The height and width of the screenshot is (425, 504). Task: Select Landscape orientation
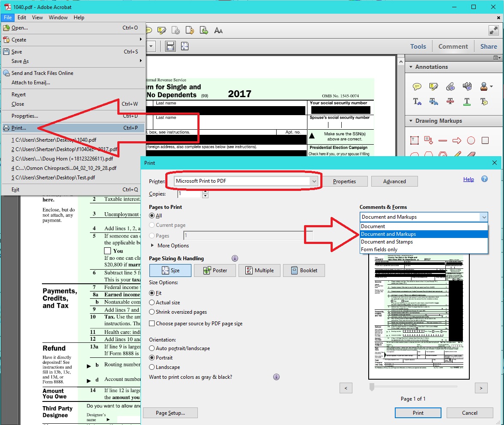(152, 367)
